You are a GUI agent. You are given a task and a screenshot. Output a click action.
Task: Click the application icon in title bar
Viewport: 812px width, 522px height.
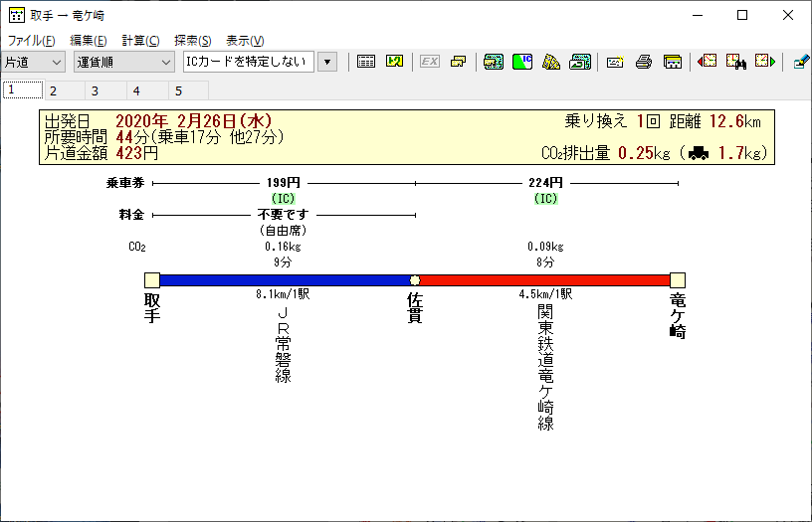click(x=17, y=15)
